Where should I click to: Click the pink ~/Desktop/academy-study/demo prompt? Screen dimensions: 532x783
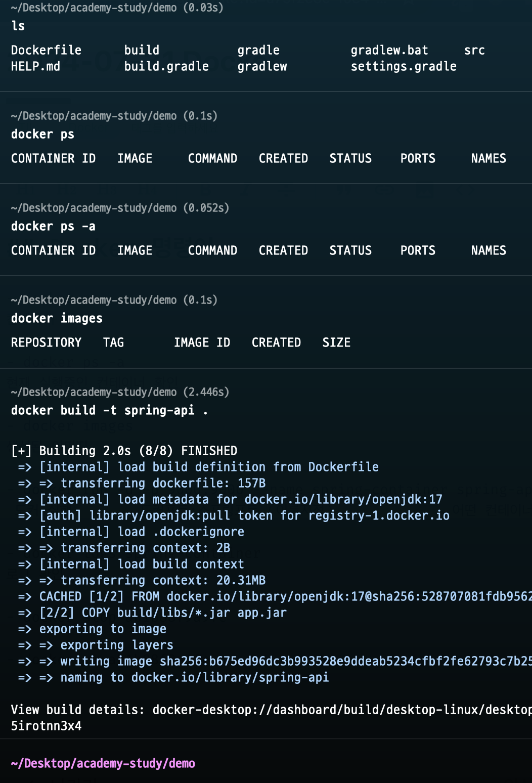point(103,763)
